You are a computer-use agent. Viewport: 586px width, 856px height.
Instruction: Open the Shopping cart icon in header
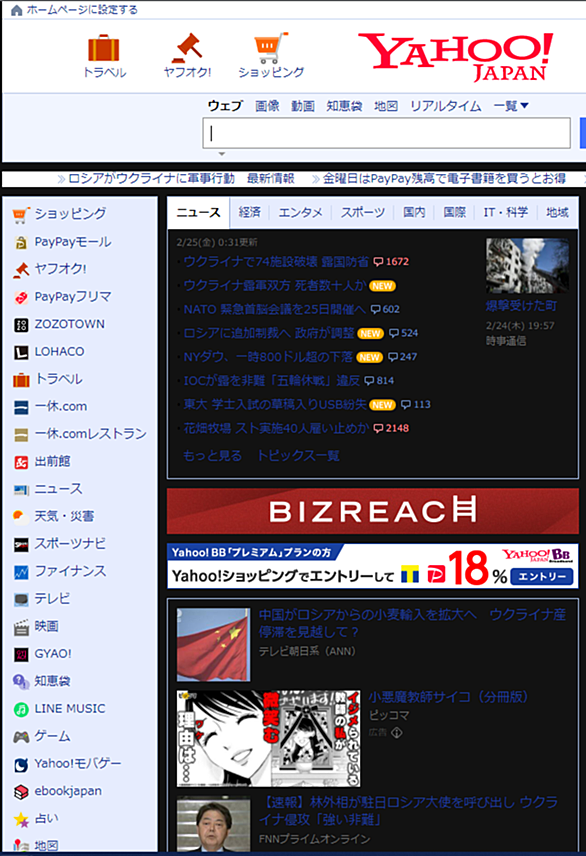point(271,47)
